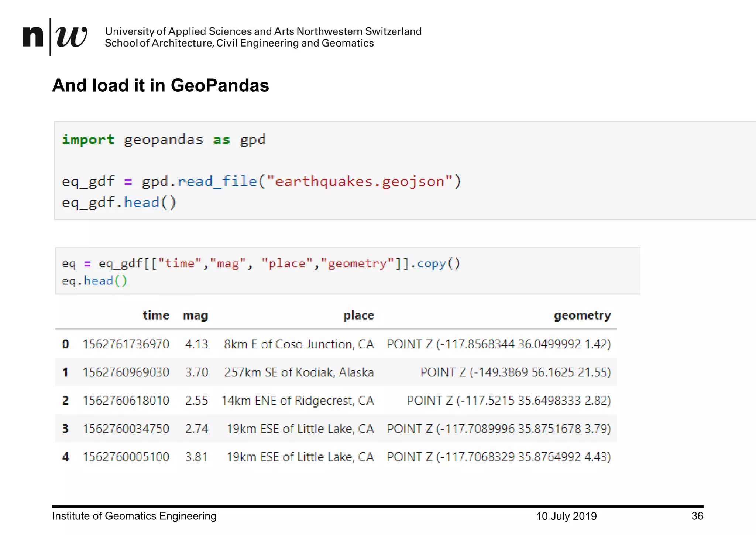756x535 pixels.
Task: Click the 'place' column header
Action: (358, 315)
